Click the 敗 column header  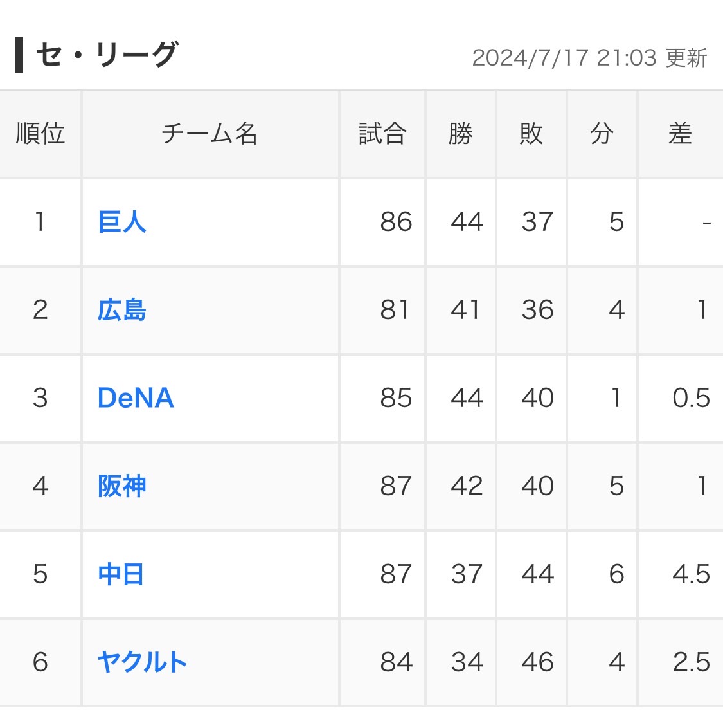[531, 134]
